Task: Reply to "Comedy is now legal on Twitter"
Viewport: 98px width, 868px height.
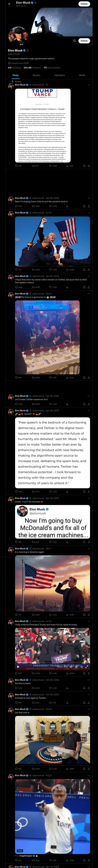Action: [17, 703]
